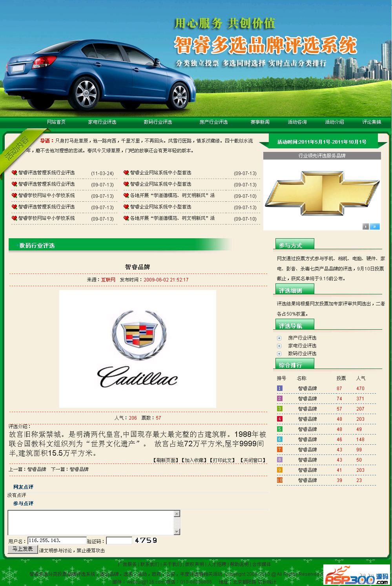392x586 pixels.
Task: Click comment box scrollbar up arrow
Action: 177,514
